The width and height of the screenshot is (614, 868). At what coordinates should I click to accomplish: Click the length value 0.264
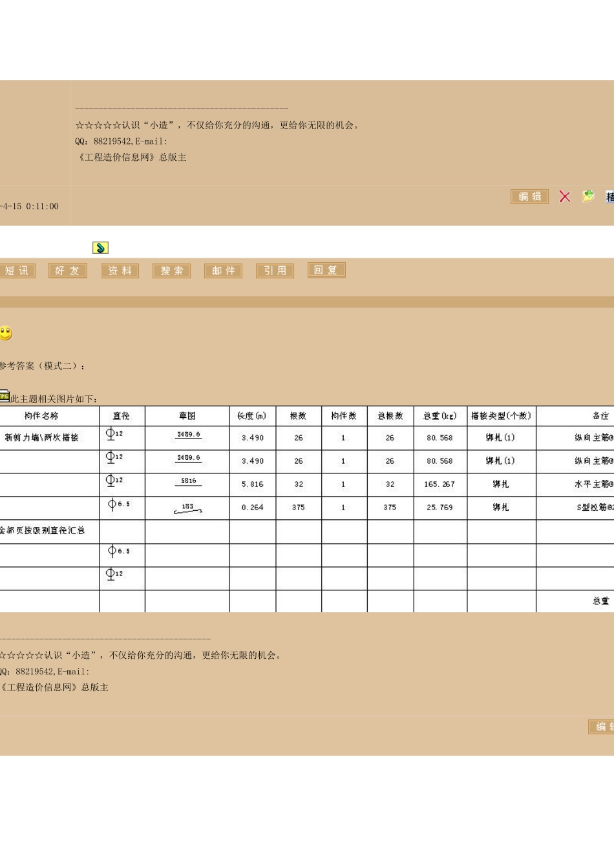pos(253,508)
